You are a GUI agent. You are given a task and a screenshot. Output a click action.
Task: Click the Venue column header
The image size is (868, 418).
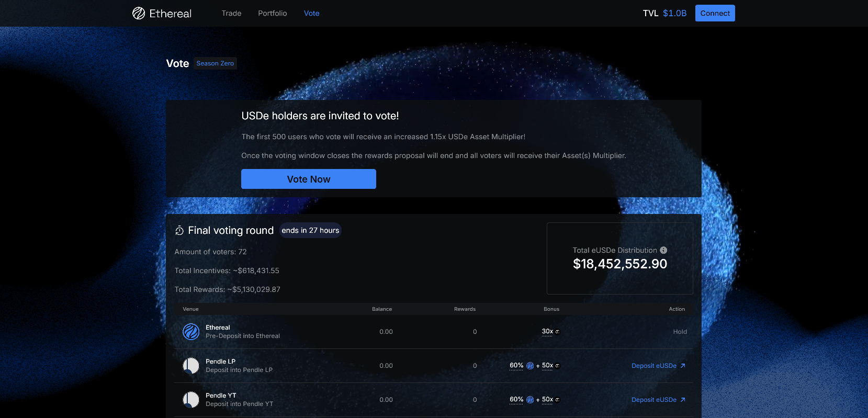(190, 309)
